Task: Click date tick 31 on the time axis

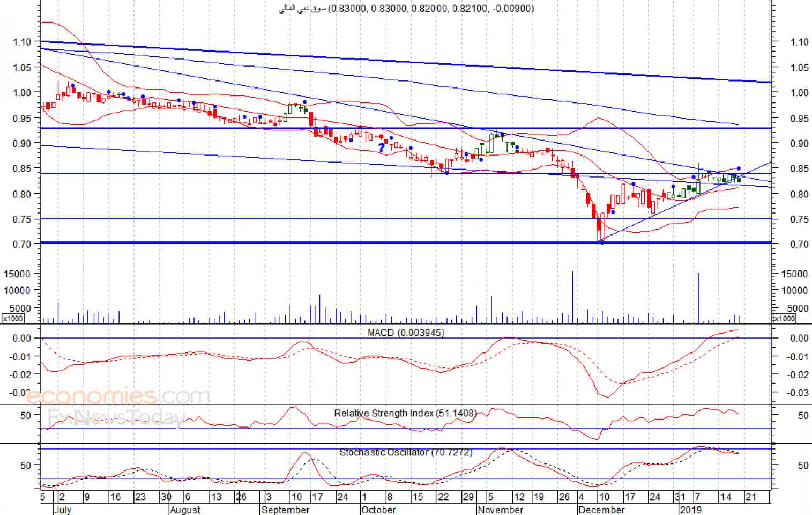Action: pyautogui.click(x=680, y=497)
